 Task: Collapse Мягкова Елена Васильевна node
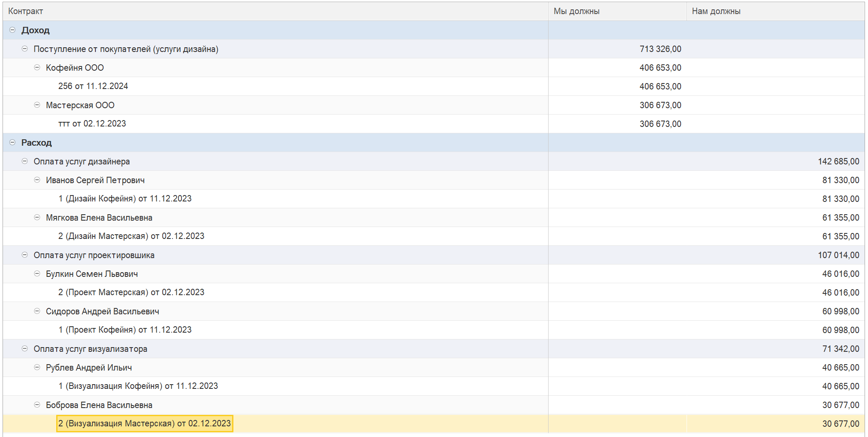(x=37, y=217)
